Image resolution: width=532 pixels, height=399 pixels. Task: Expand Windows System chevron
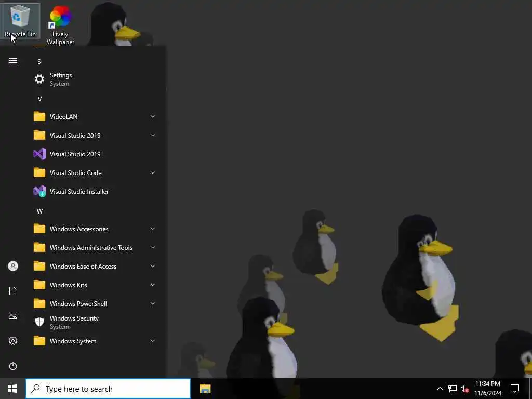coord(153,341)
